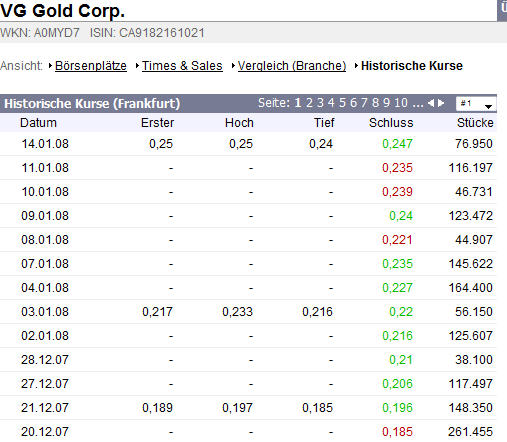Select the date 20.12.07
Viewport: 507px width, 442px height.
coord(45,432)
